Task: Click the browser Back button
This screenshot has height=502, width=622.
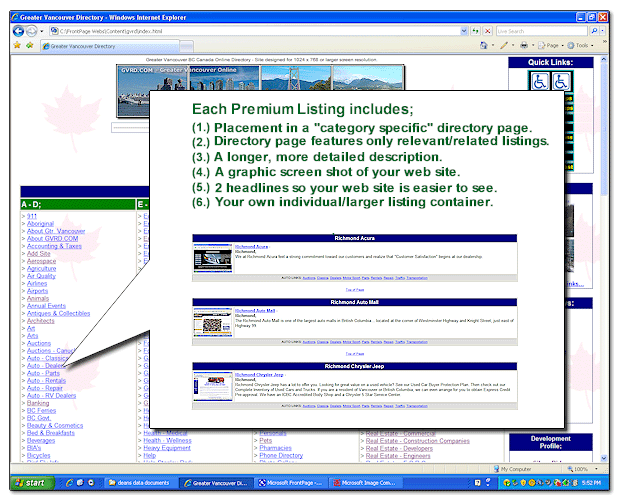Action: coord(17,31)
